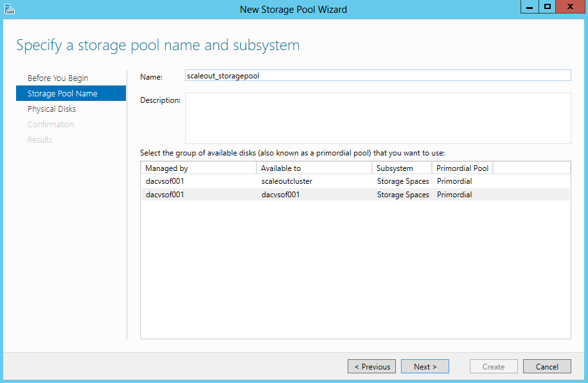
Task: Select the row available to dacvsof001
Action: tap(355, 195)
